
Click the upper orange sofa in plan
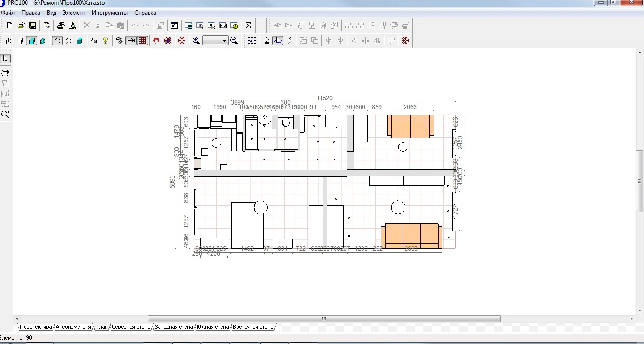410,126
